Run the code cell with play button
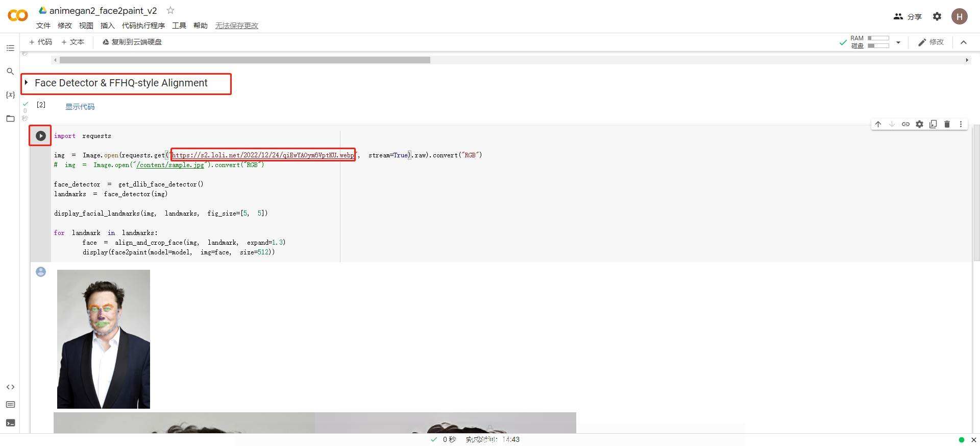This screenshot has width=980, height=446. pyautogui.click(x=41, y=136)
